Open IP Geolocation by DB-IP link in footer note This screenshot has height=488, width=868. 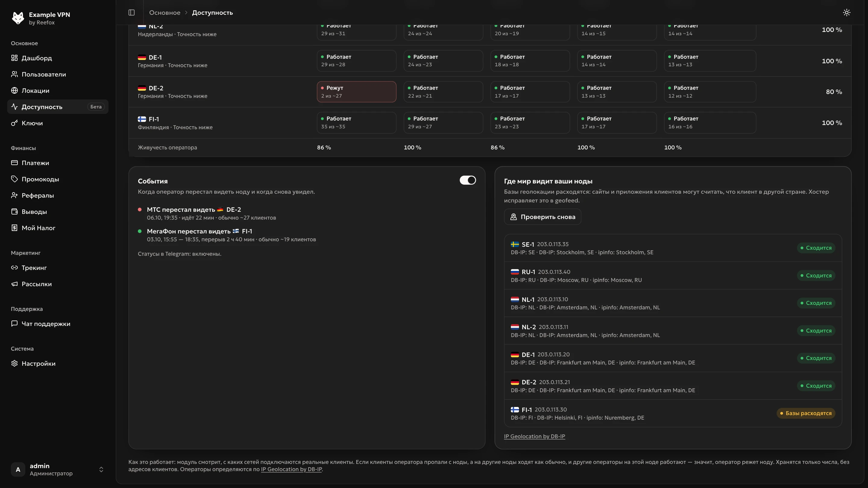pos(291,469)
